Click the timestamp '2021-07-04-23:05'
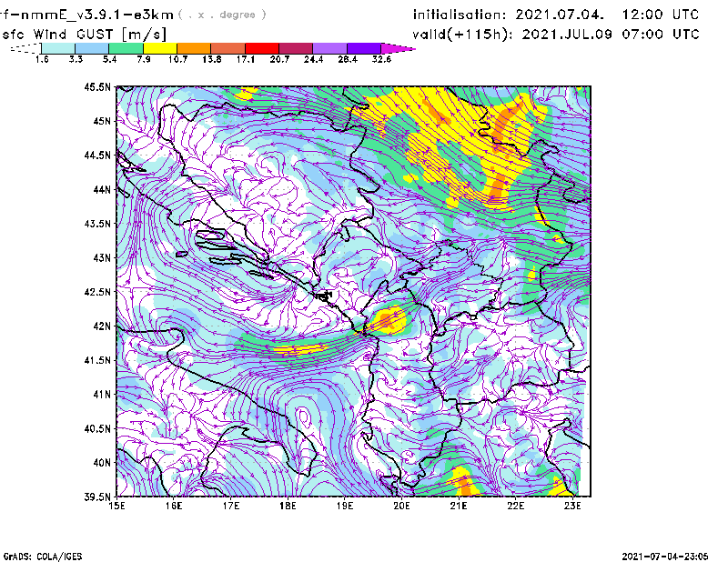 coord(665,557)
